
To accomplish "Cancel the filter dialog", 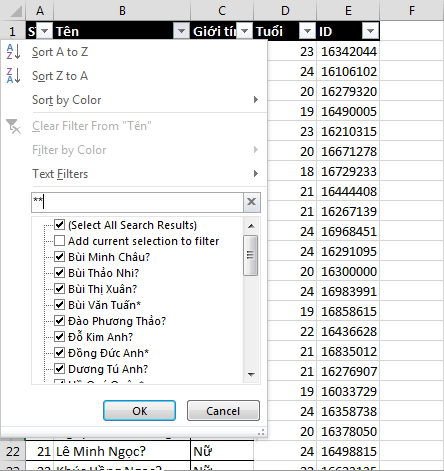I will click(223, 411).
